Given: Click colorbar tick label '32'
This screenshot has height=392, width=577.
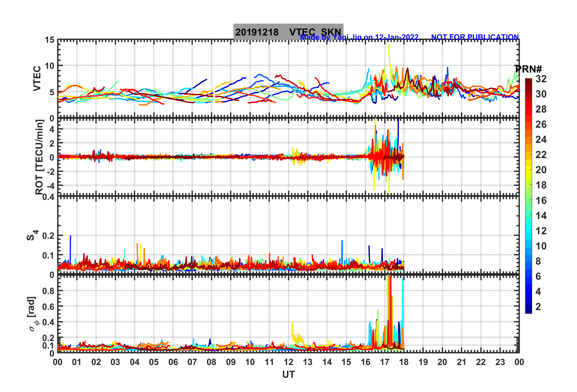Looking at the screenshot, I should click(541, 79).
